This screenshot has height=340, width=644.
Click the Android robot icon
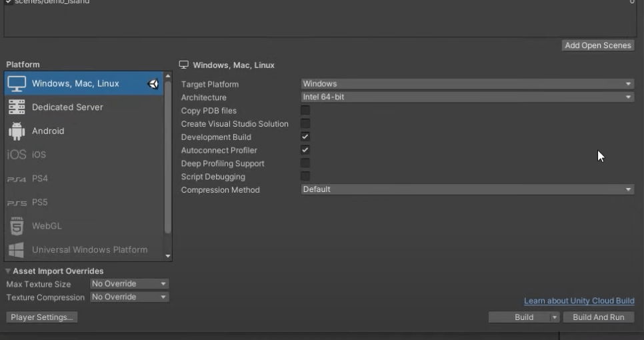17,131
